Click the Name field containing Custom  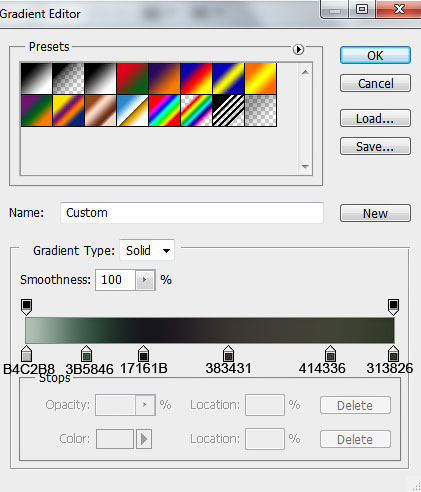coord(192,213)
